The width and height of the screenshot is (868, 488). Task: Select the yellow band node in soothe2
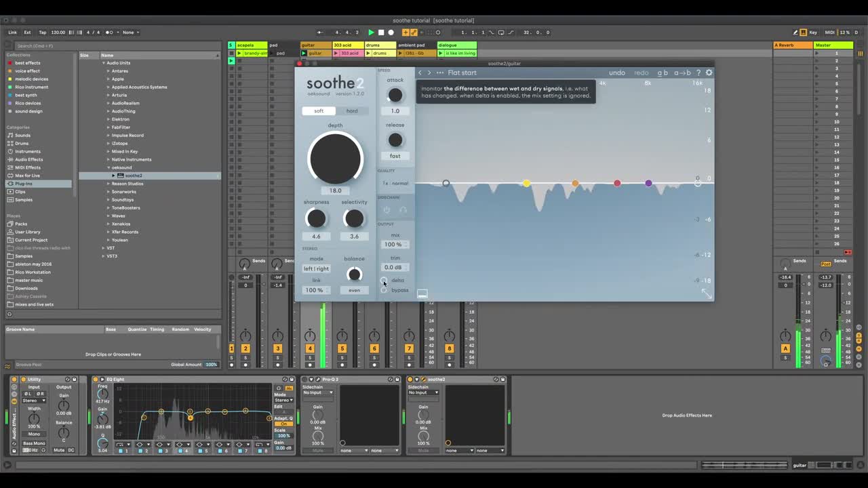click(526, 183)
